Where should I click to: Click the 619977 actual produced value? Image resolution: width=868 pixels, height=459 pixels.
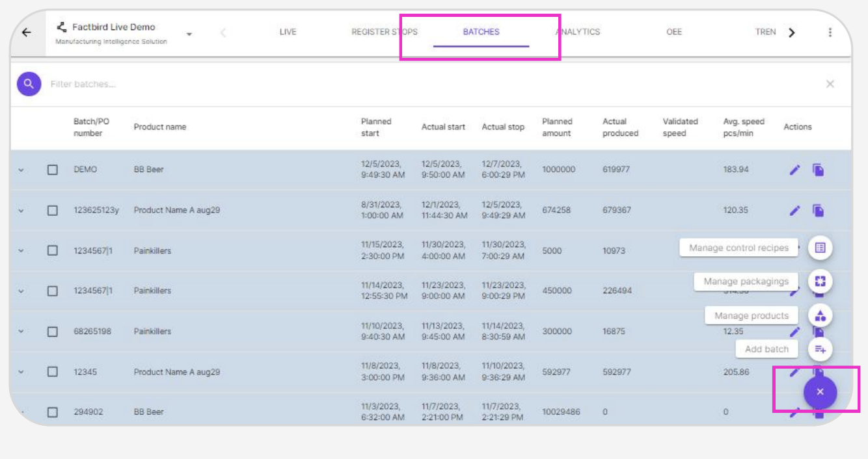pyautogui.click(x=617, y=170)
